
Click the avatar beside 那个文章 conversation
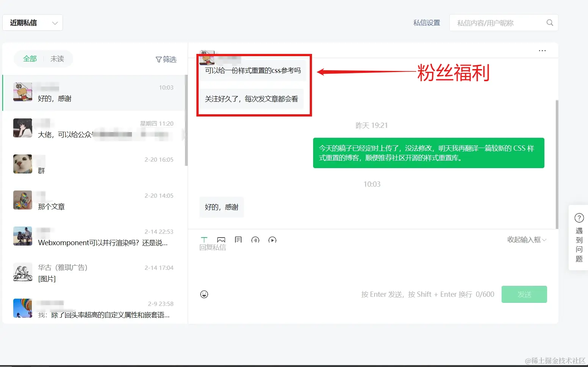click(23, 200)
